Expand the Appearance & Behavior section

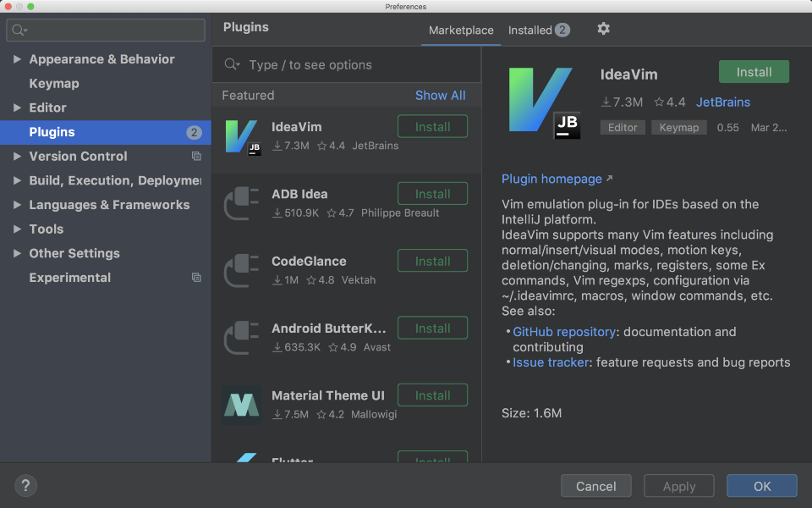click(17, 58)
